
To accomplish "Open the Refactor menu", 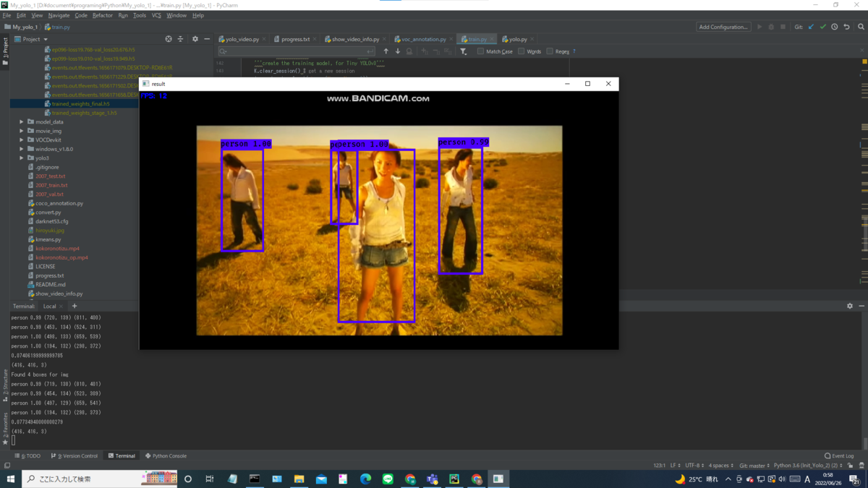I will coord(102,15).
